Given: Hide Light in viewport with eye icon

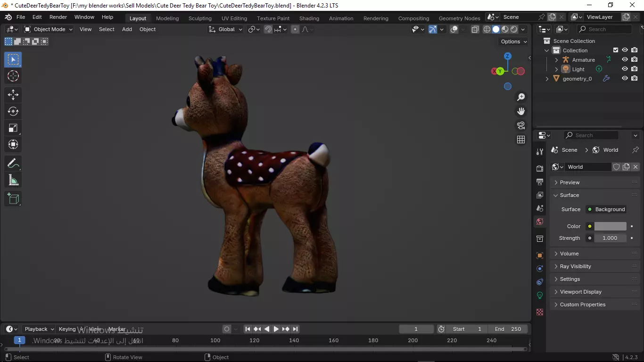Looking at the screenshot, I should 625,69.
